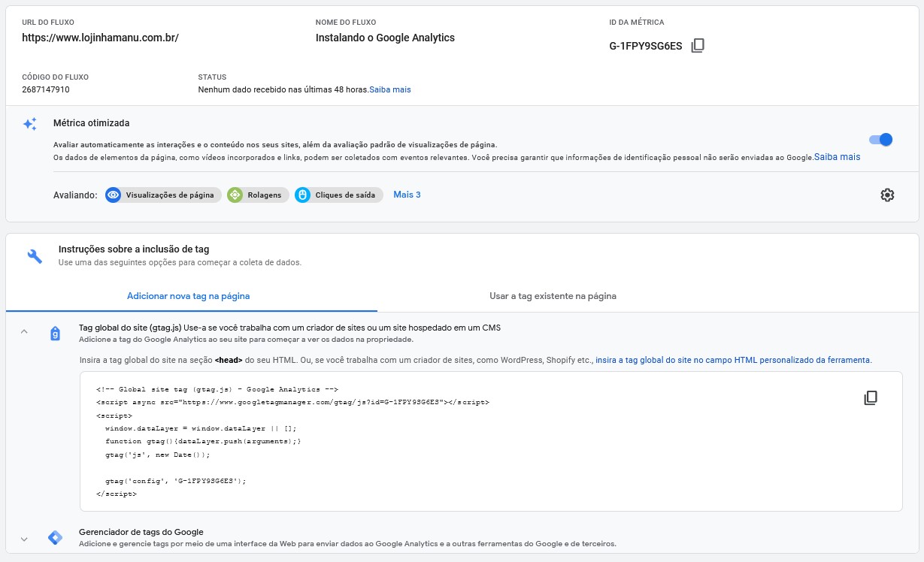Viewport: 924px width, 562px height.
Task: Switch to Usar a tag existente na página tab
Action: [553, 296]
